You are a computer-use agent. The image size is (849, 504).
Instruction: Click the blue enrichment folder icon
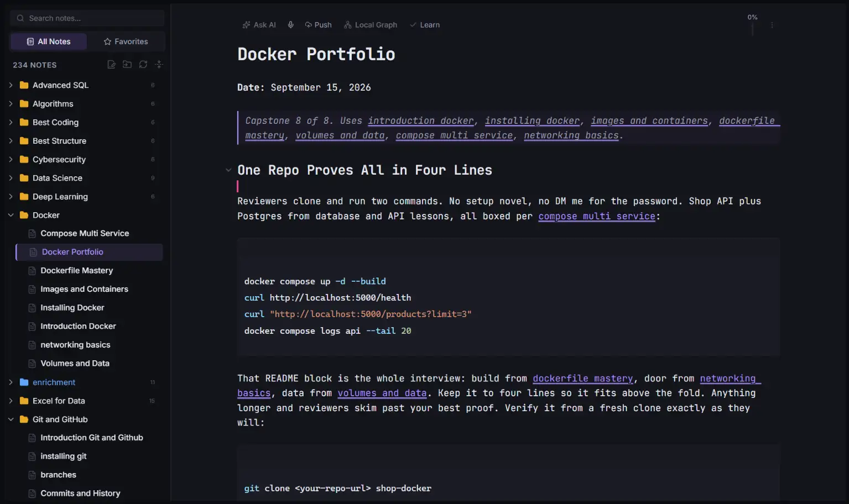24,382
